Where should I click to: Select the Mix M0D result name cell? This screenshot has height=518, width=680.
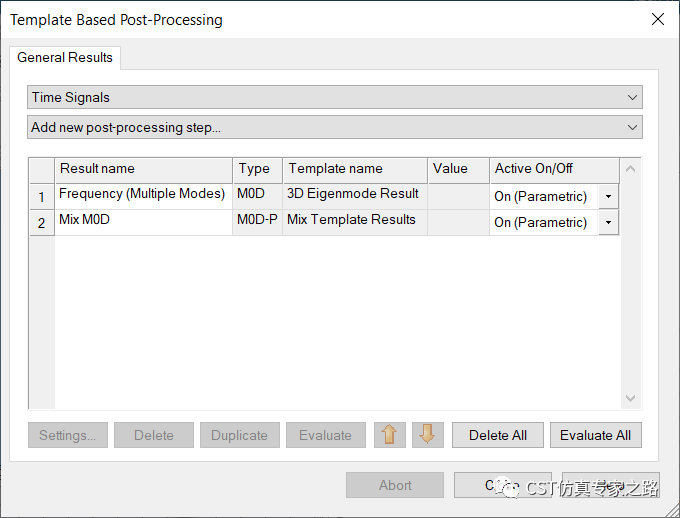pyautogui.click(x=143, y=221)
